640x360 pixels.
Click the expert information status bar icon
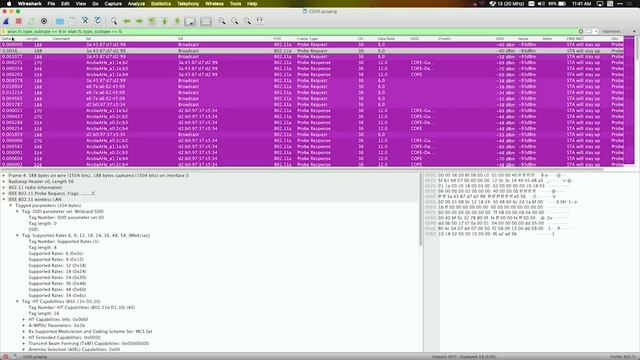[5, 356]
